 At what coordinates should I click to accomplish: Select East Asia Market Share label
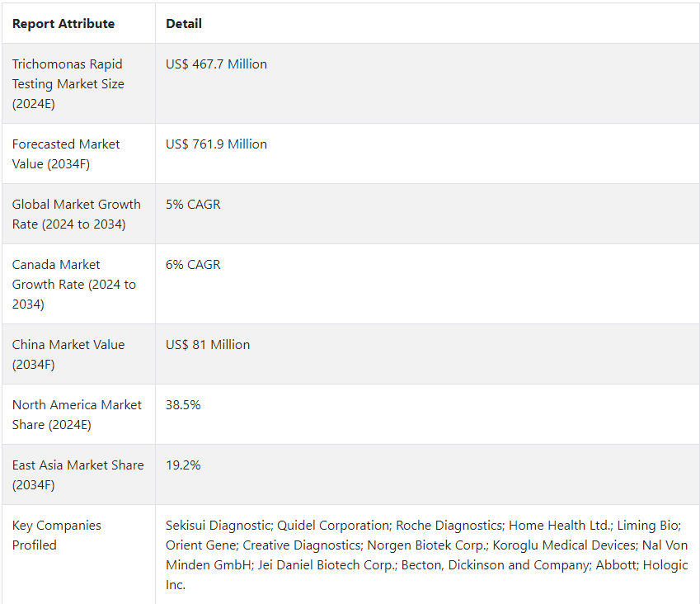(x=78, y=475)
